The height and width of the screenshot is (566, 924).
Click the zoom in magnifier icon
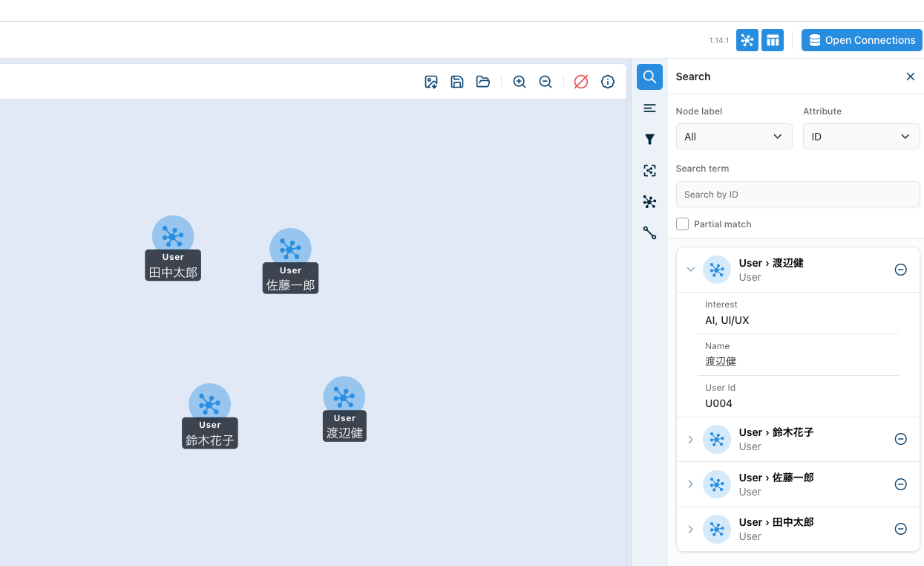tap(520, 82)
